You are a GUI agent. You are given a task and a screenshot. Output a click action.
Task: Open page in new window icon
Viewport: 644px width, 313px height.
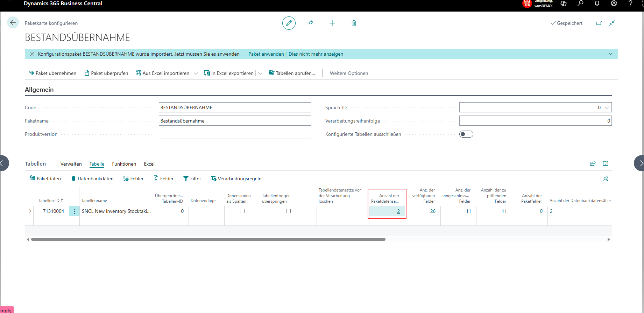[599, 23]
